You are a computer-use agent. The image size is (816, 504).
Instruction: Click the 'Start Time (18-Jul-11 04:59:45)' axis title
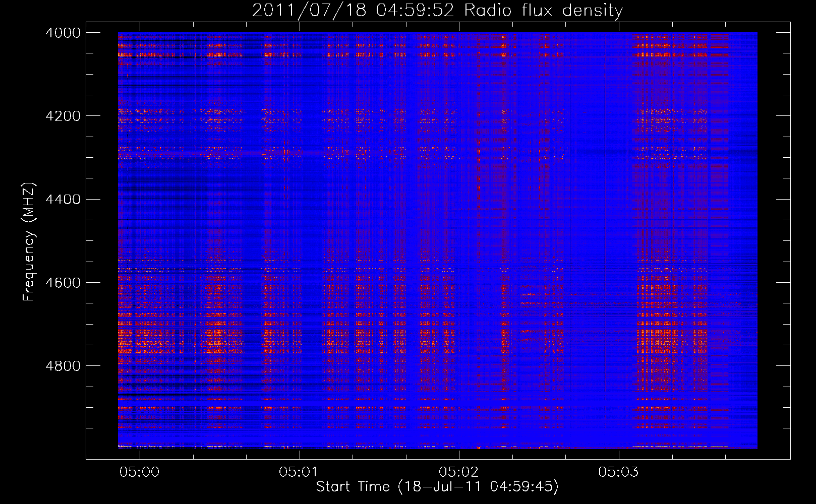pyautogui.click(x=437, y=487)
